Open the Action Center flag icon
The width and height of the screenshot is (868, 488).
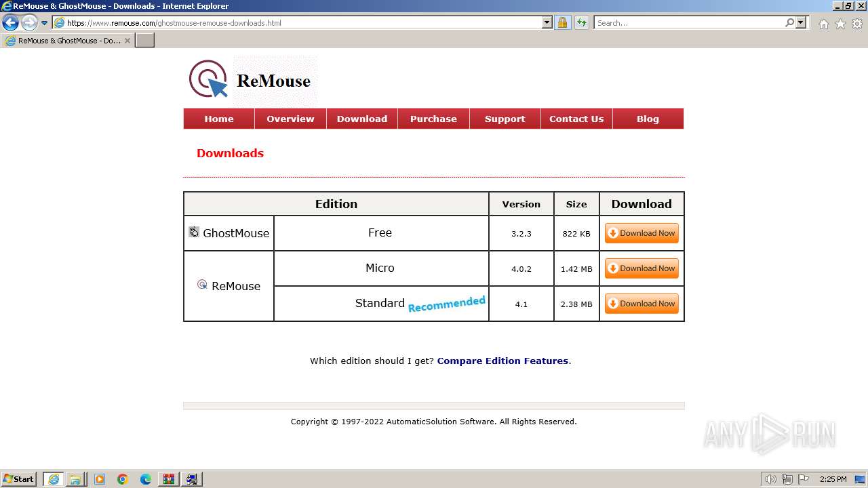[804, 479]
